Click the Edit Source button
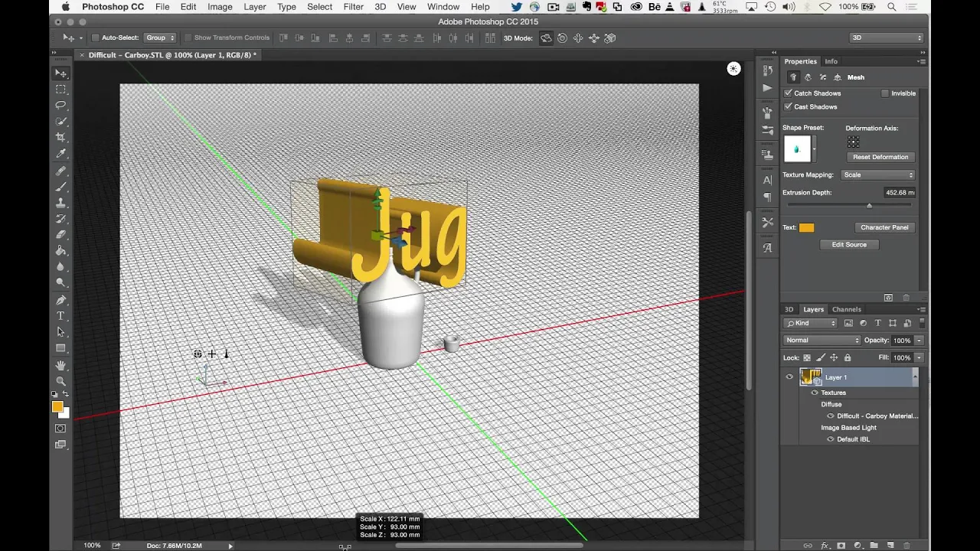The width and height of the screenshot is (980, 551). coord(849,245)
